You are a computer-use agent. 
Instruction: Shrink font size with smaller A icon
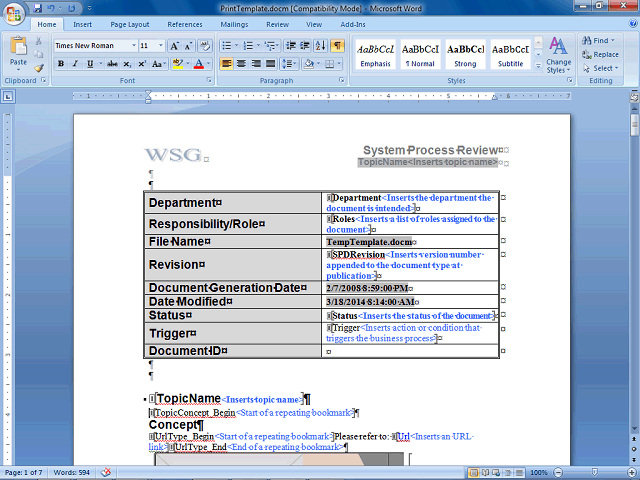click(188, 46)
